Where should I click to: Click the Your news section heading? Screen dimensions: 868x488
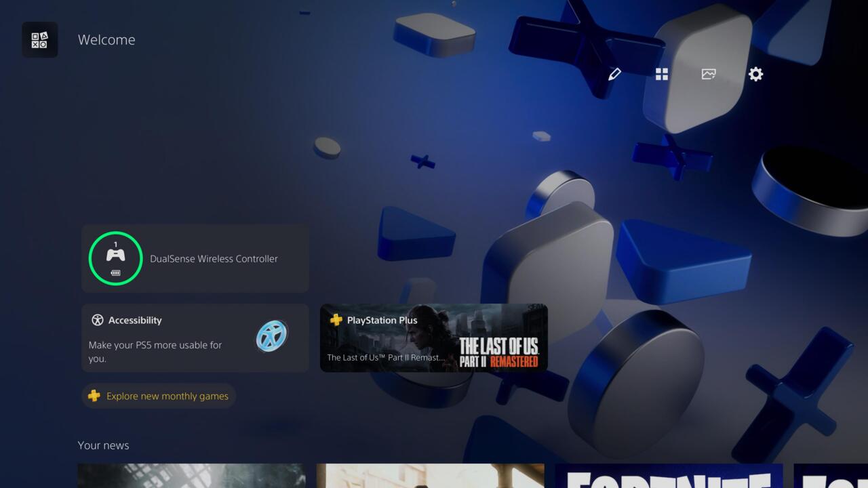103,445
